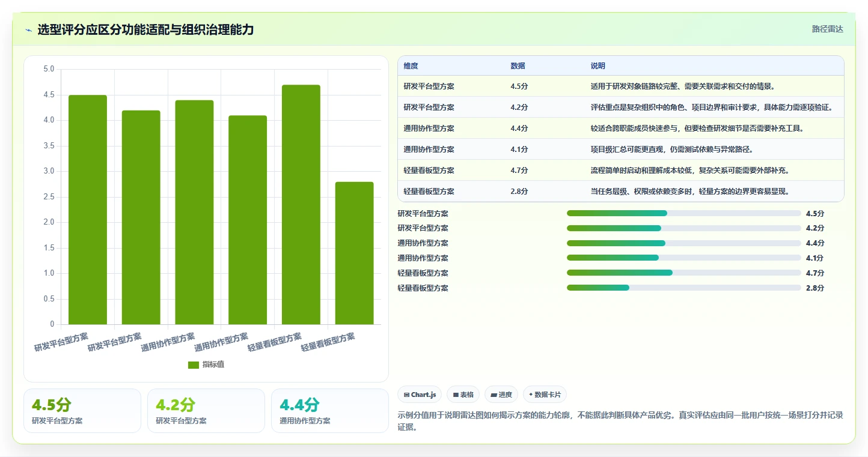Screen dimensions: 868x457
Task: Click the description starting 当任务层级、权限或依赖变多时
Action: (689, 192)
